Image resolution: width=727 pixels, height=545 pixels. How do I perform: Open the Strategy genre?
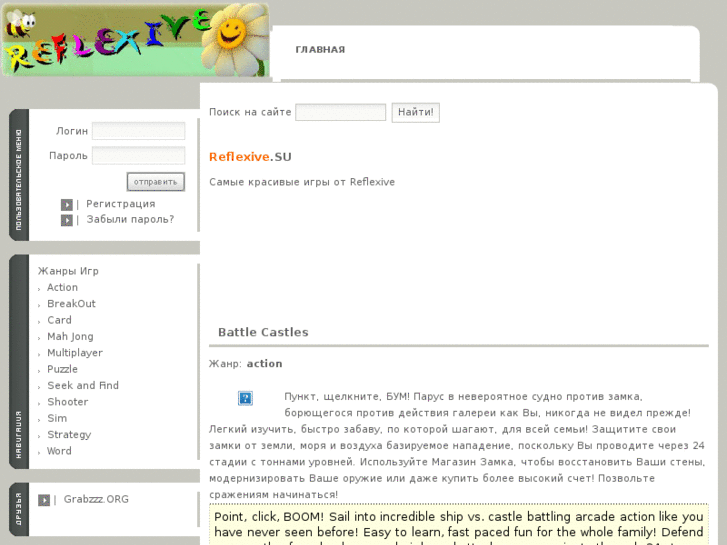pyautogui.click(x=69, y=435)
